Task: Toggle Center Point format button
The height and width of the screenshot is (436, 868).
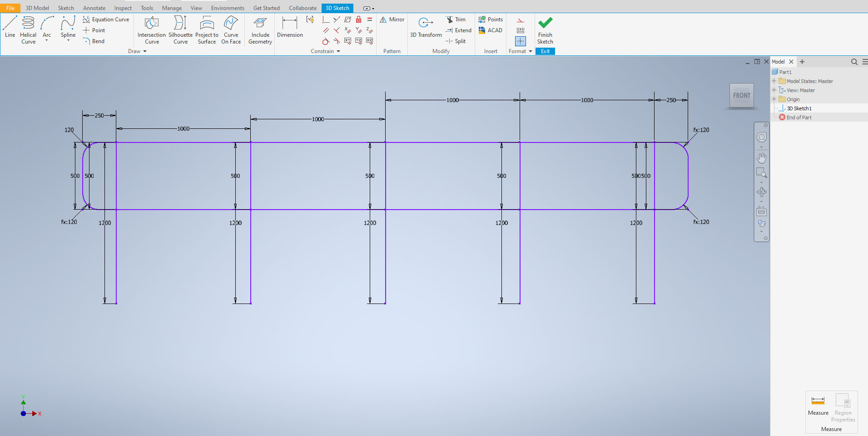Action: [x=521, y=41]
